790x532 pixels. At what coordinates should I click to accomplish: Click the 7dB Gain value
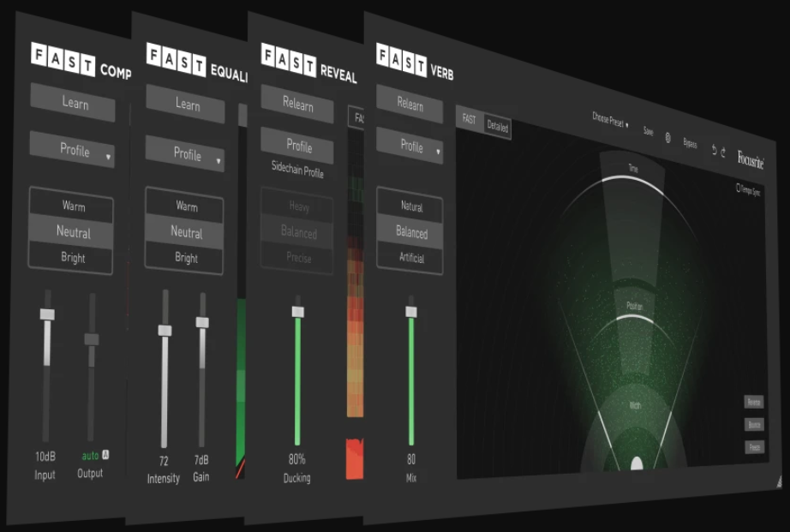tap(201, 460)
